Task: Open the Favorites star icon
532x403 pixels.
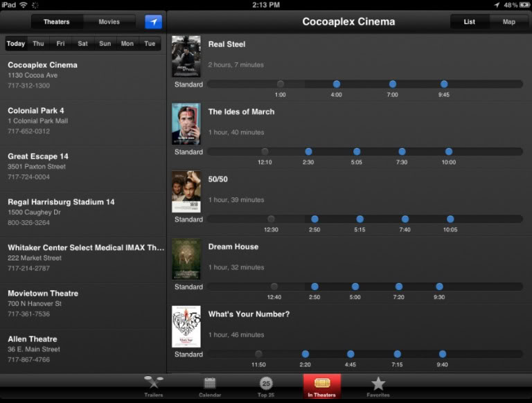Action: point(378,384)
